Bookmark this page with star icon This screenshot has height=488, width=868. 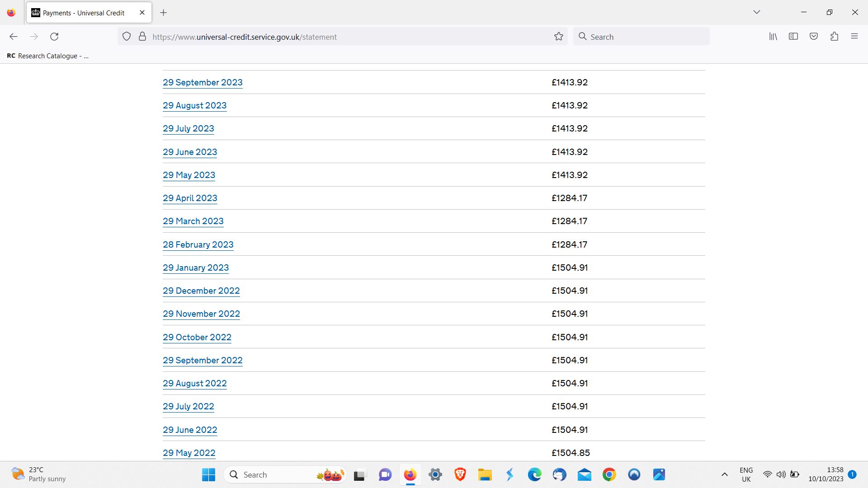pos(559,37)
